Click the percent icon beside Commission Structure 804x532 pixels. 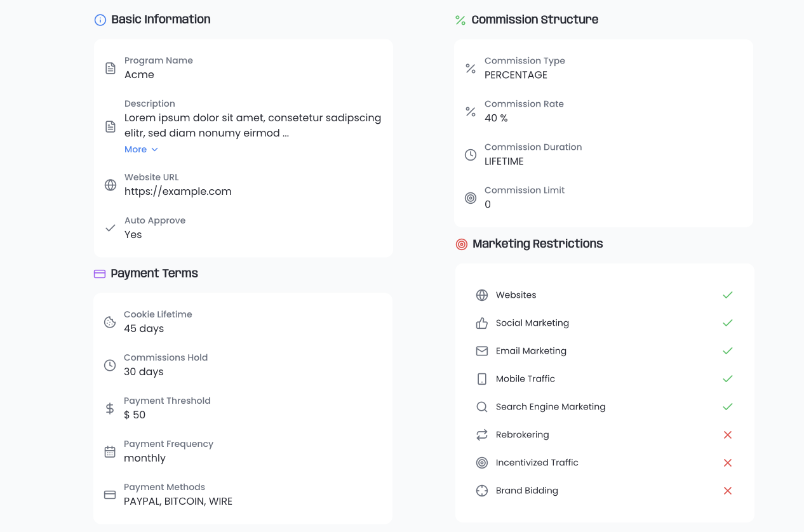point(460,20)
